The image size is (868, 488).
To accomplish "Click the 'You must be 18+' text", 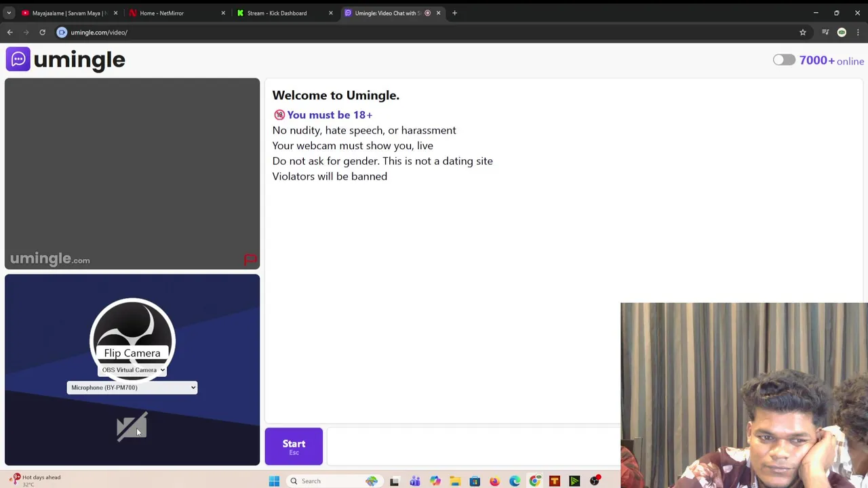I will (x=330, y=115).
